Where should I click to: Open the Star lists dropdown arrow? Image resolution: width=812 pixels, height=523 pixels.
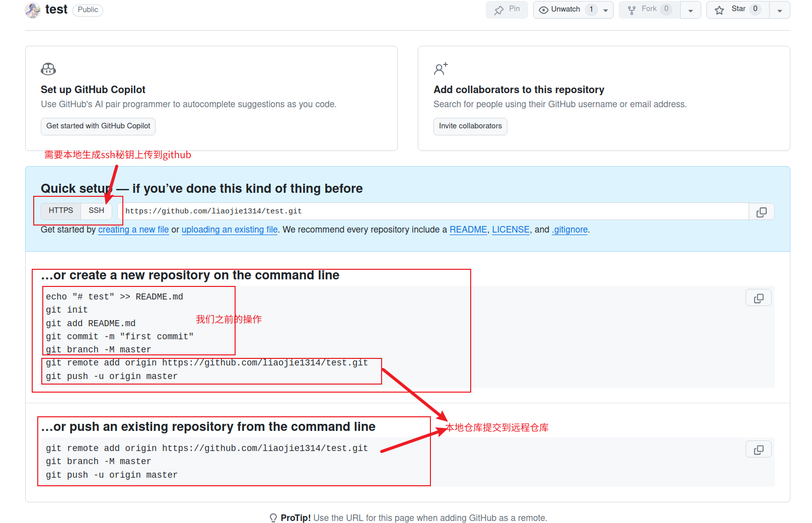(780, 10)
